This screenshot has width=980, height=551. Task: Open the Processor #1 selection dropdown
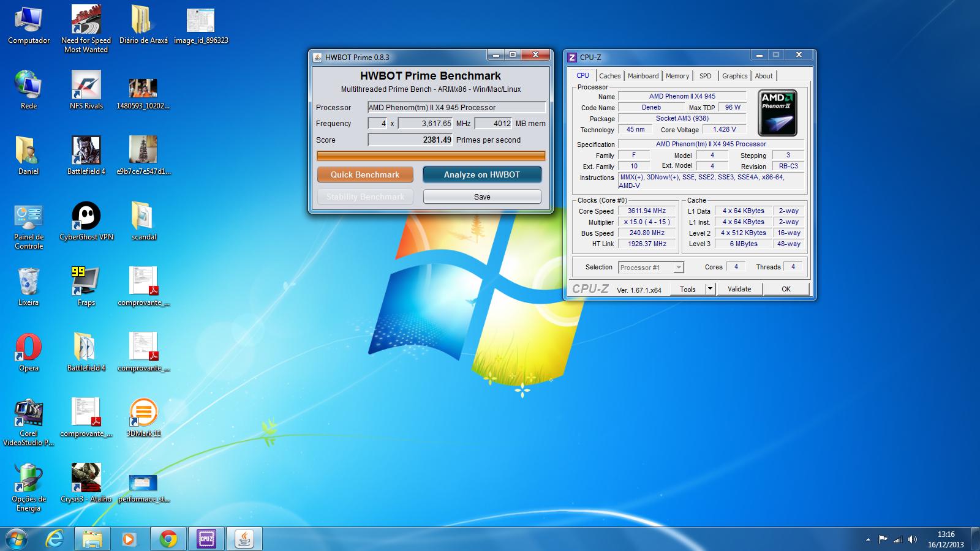tap(650, 268)
